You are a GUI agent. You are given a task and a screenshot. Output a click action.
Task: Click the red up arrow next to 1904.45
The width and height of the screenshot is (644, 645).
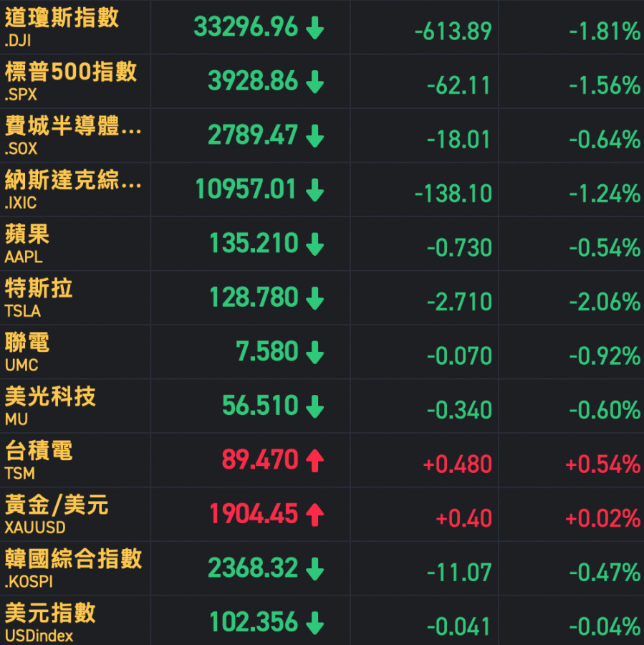[x=314, y=515]
